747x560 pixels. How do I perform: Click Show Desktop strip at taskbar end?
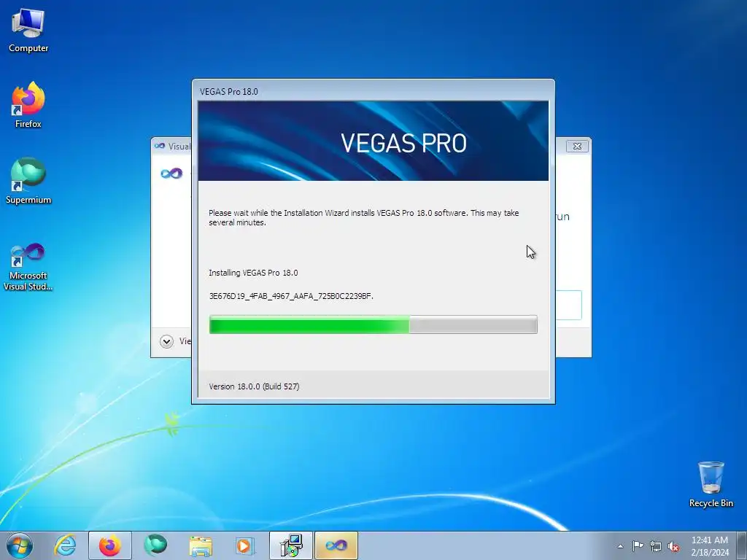click(x=742, y=545)
